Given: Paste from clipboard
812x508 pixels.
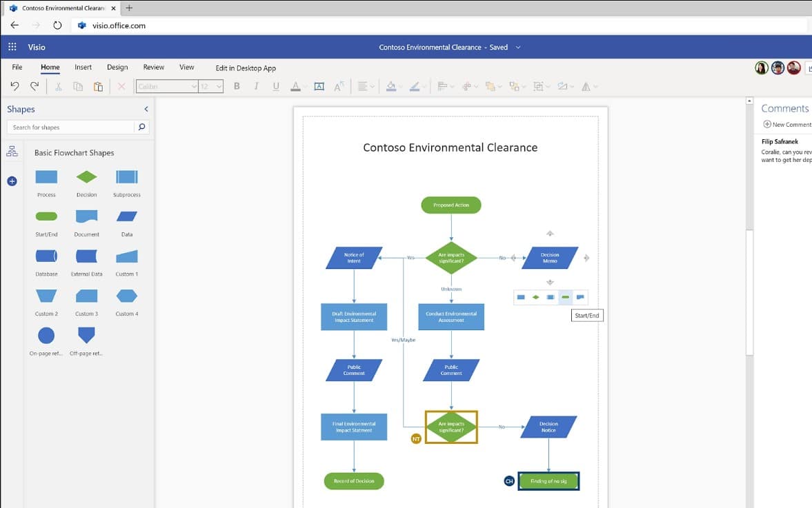Looking at the screenshot, I should 98,86.
